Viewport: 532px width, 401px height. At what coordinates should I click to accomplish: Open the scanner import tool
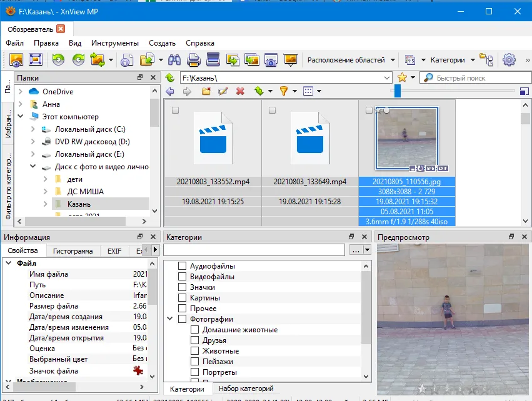pyautogui.click(x=213, y=60)
